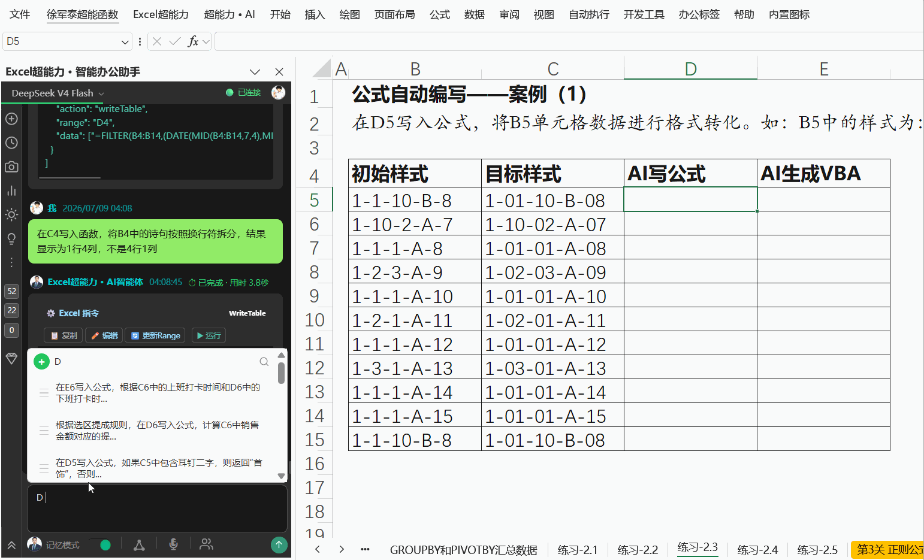Click the 复制 button in Excel 指令 card
Screen dimensions: 924x560
coord(64,335)
